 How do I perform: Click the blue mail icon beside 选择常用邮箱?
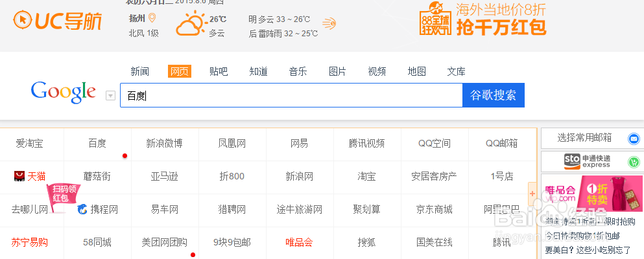(634, 139)
